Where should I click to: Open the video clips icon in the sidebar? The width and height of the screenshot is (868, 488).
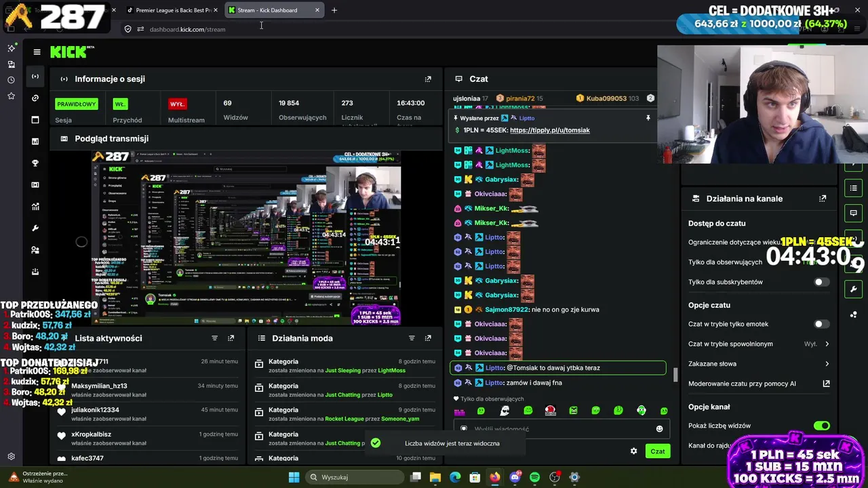pos(35,184)
